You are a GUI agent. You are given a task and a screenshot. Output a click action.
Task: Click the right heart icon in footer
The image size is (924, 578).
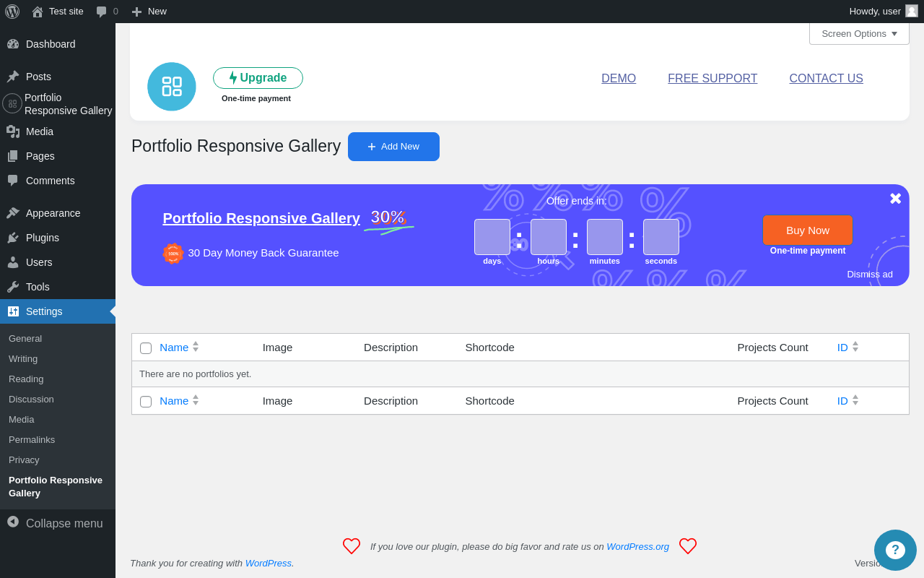(688, 546)
